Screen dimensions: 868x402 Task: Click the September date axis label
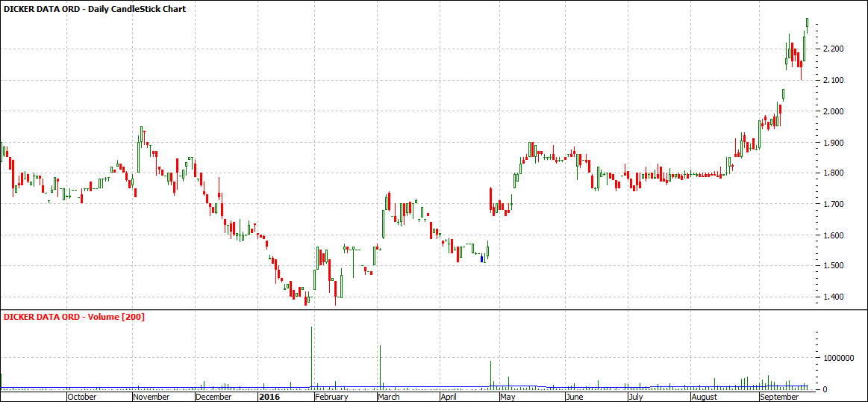click(x=779, y=397)
